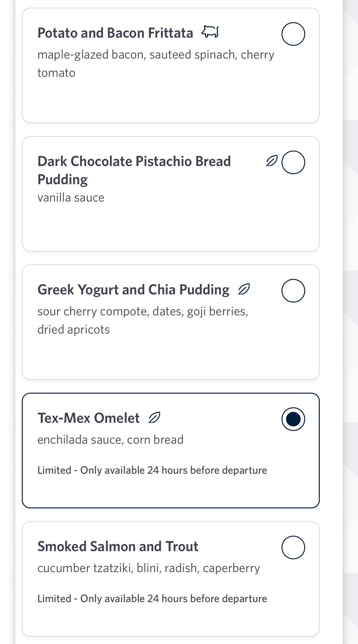This screenshot has width=358, height=644.
Task: Click the Limited availability note under Tex-Mex Omelet
Action: coord(152,470)
